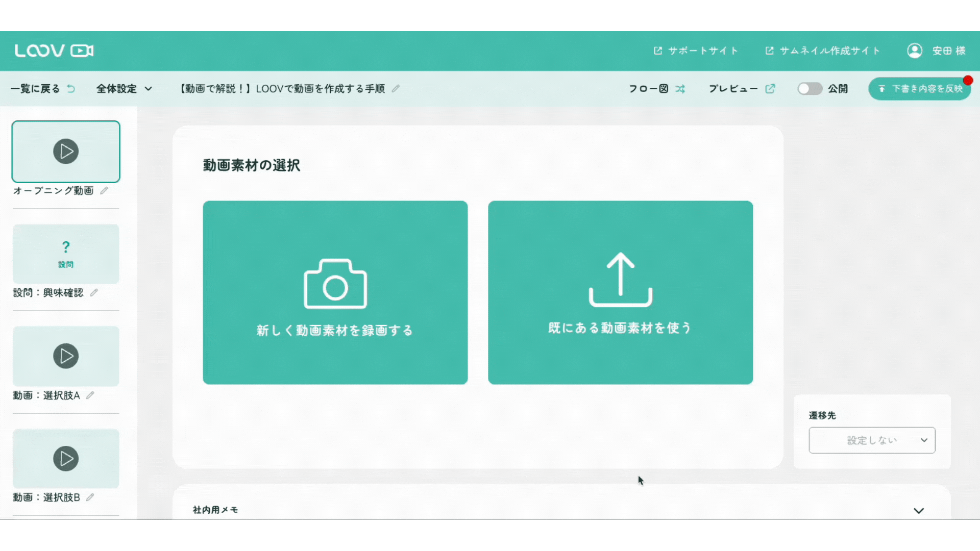Click the pencil icon beside 動画：選択肢A
The height and width of the screenshot is (551, 980).
coord(90,395)
